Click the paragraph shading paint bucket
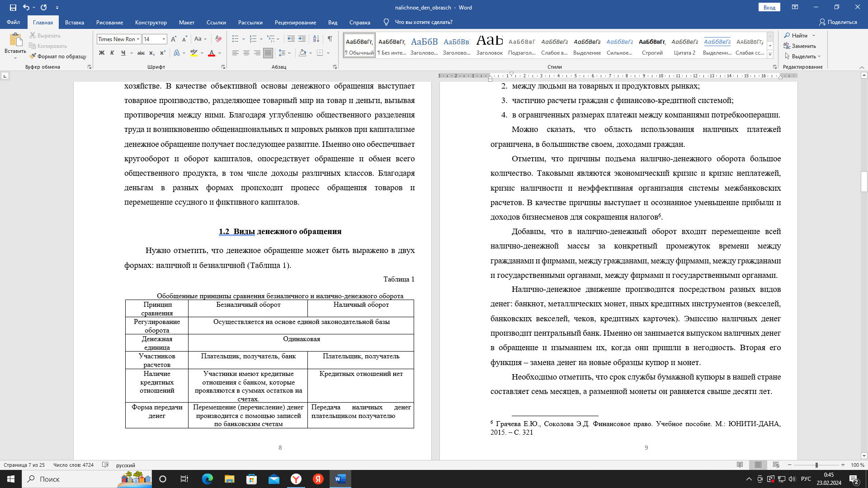Viewport: 868px width, 488px height. coord(303,53)
